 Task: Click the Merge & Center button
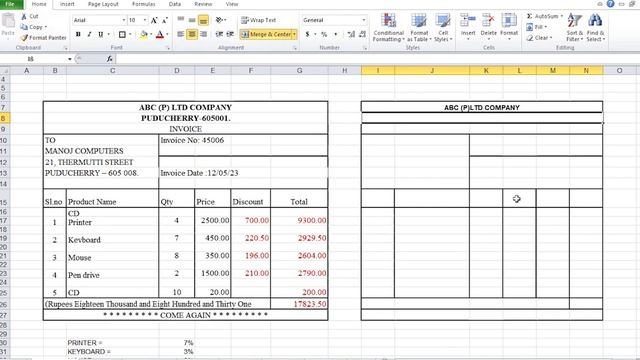point(266,34)
